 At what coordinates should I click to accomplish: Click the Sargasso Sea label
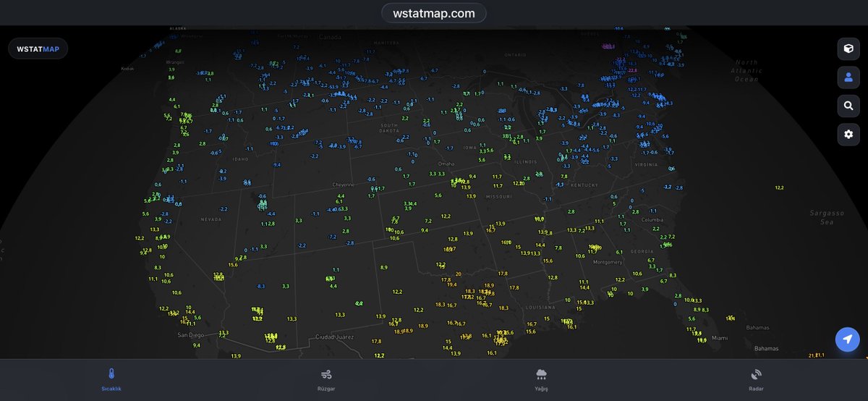(827, 218)
